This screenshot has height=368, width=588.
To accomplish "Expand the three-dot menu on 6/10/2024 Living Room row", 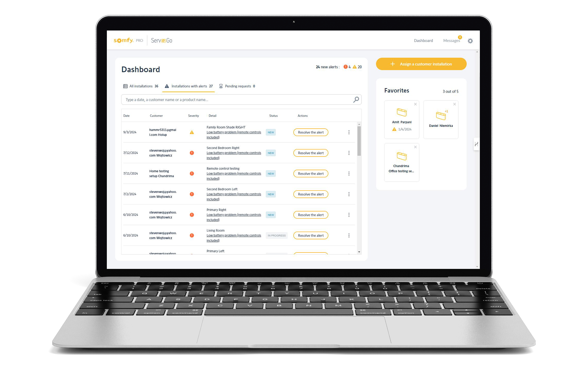I will 349,235.
